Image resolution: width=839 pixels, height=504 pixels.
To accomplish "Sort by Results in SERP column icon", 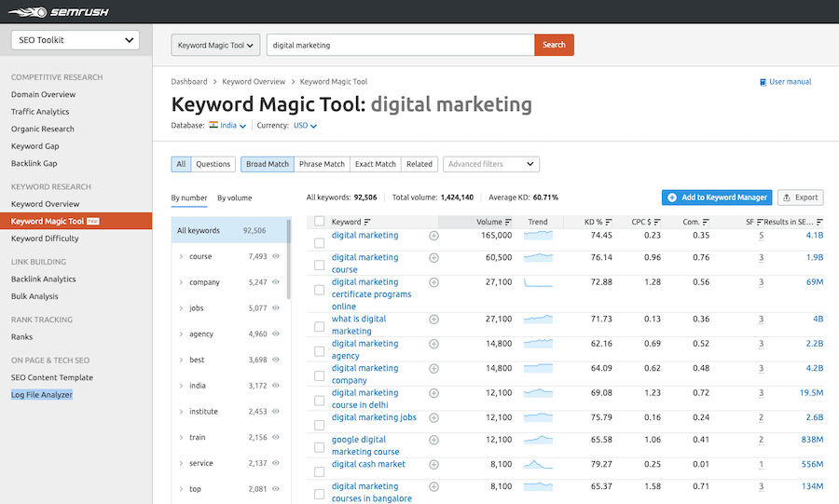I will point(819,222).
